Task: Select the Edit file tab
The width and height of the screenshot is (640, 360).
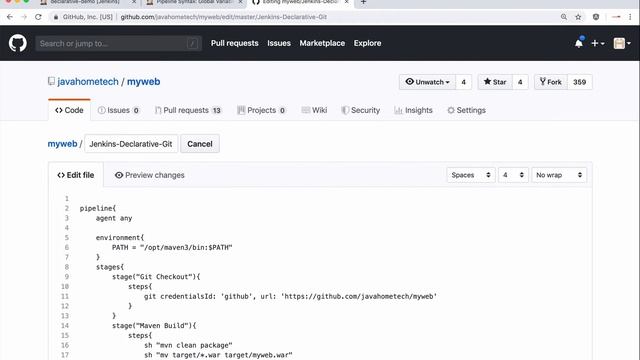Action: 76,175
